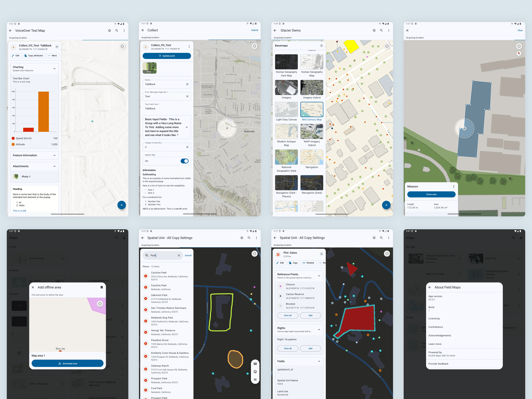Click the emoji keyboard icon beside search results

[x=255, y=372]
